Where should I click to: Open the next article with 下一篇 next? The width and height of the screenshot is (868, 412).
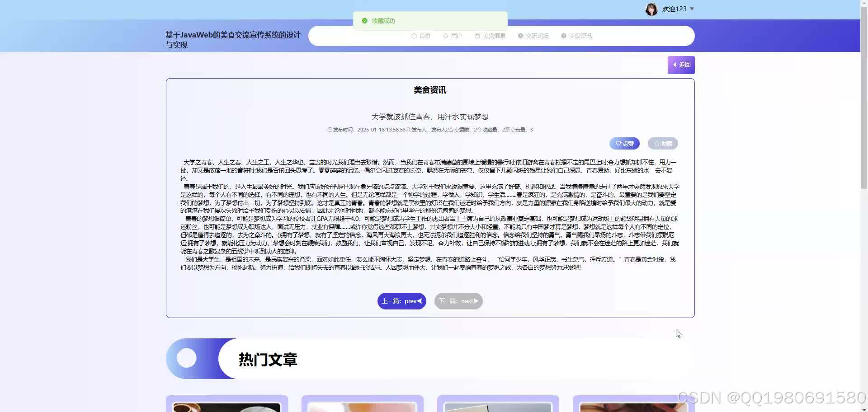tap(458, 301)
